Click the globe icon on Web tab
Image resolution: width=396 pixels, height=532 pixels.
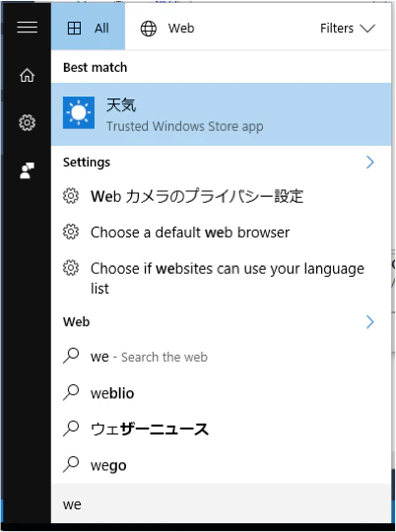pos(149,29)
